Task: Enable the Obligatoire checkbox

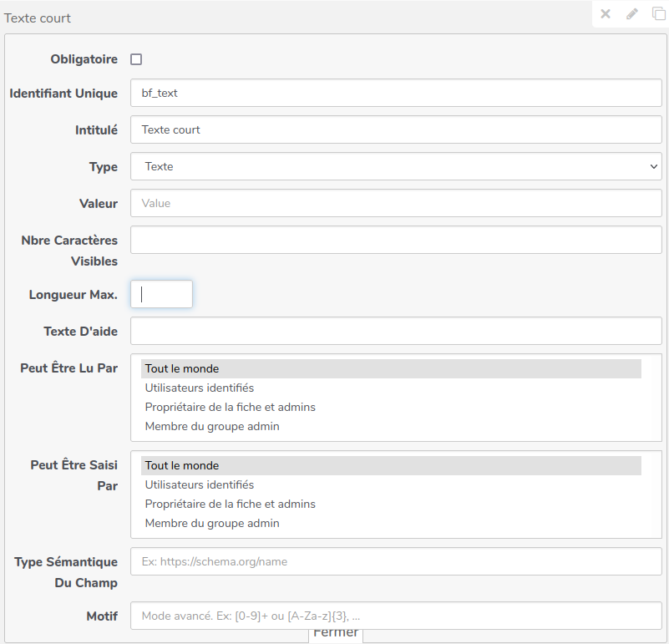Action: tap(136, 59)
